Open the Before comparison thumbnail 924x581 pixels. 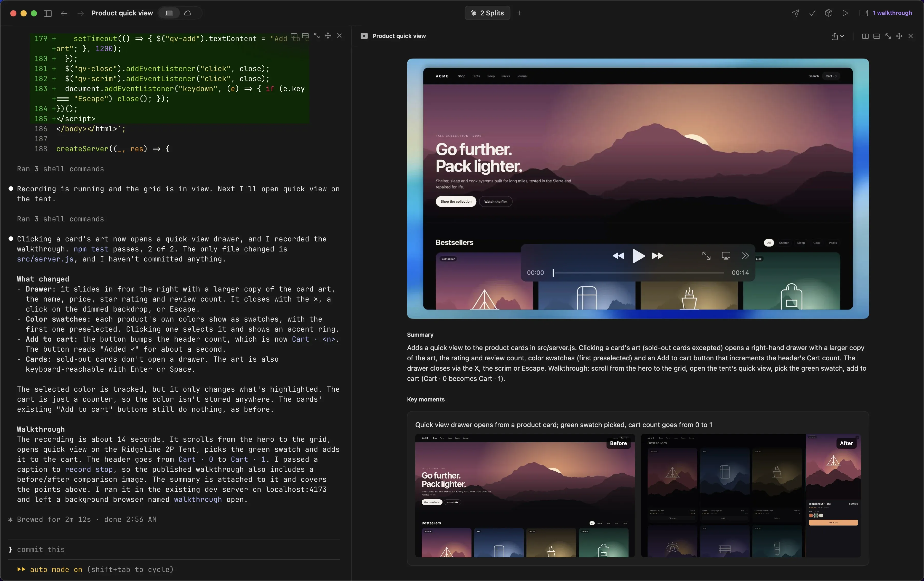click(x=525, y=495)
